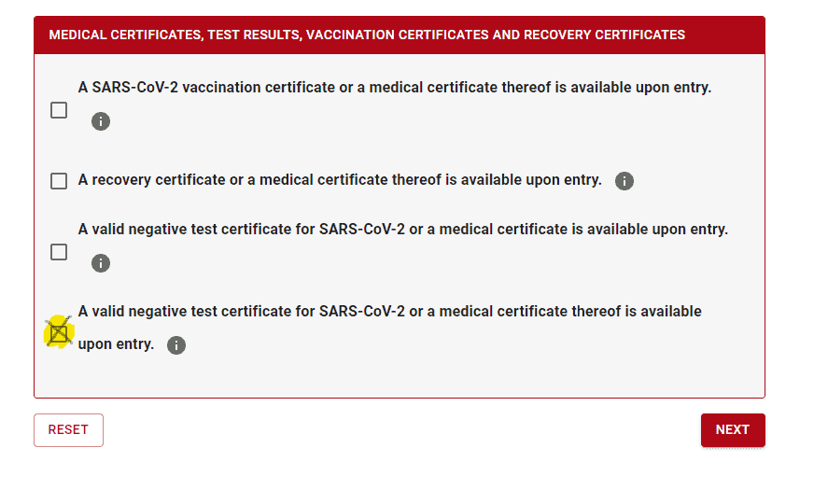Toggle the yellow-highlighted crossed checkbox
Screen dimensions: 814x504
59,332
